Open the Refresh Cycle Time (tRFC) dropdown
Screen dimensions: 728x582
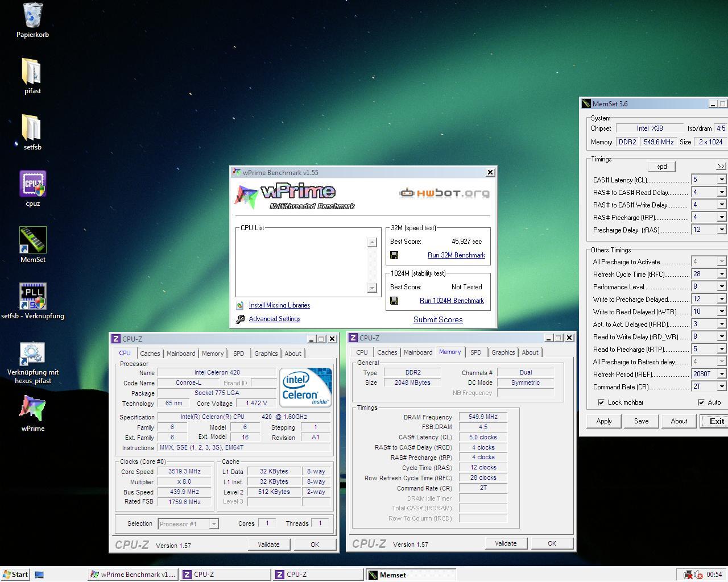click(x=722, y=274)
